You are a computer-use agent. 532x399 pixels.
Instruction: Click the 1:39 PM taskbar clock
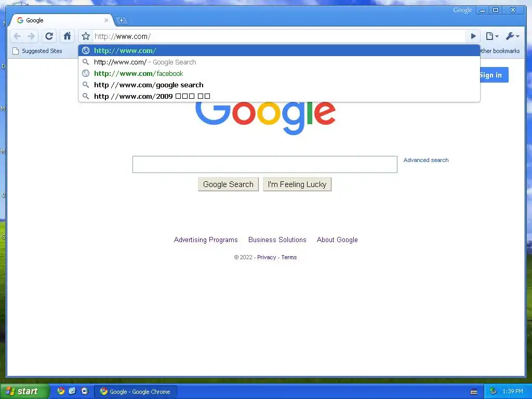coord(513,392)
